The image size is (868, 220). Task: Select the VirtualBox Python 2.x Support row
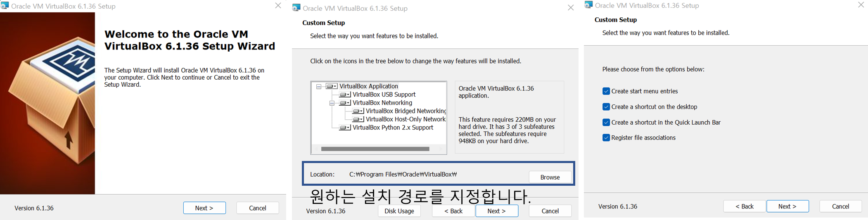[x=393, y=128]
